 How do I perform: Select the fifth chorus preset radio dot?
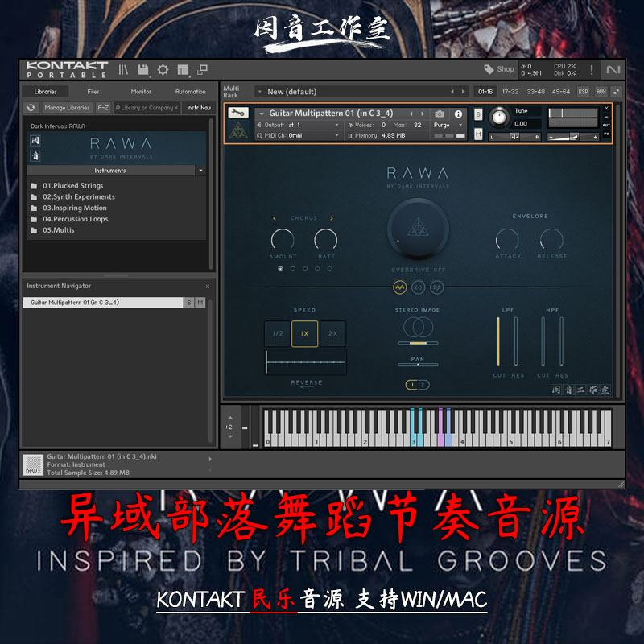(x=330, y=269)
